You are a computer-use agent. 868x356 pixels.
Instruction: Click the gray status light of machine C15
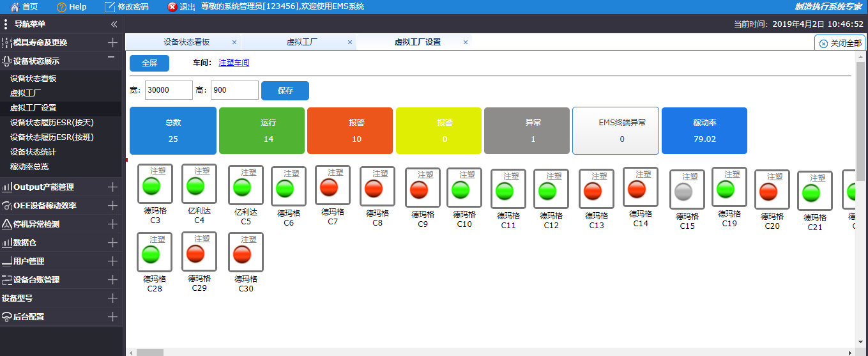point(684,192)
